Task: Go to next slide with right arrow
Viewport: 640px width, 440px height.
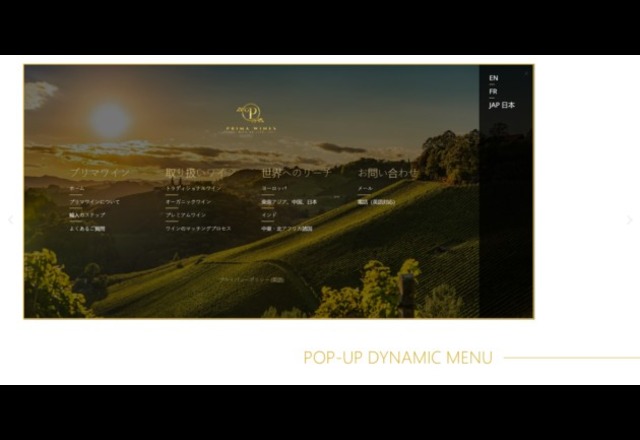Action: click(x=629, y=220)
